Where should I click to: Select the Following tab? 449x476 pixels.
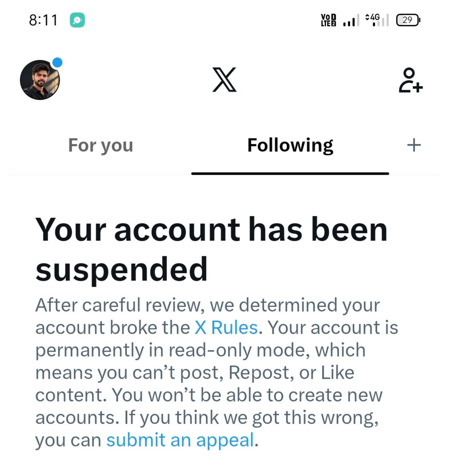[x=290, y=146]
